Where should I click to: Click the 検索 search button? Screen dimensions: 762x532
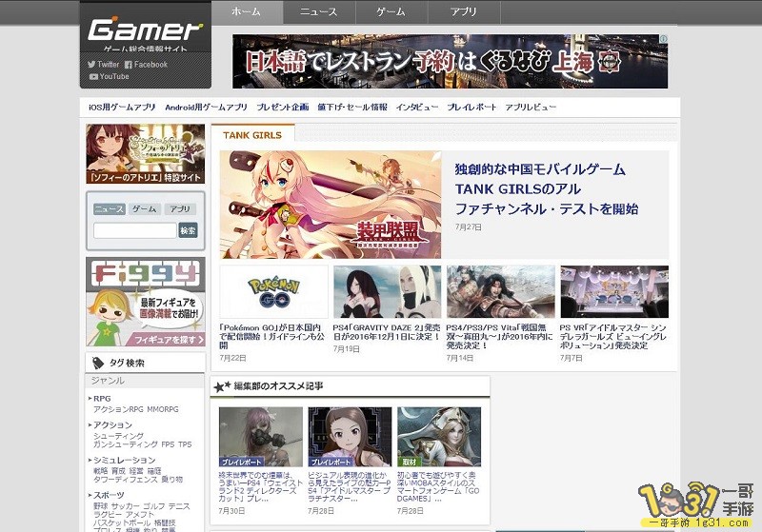[x=188, y=230]
